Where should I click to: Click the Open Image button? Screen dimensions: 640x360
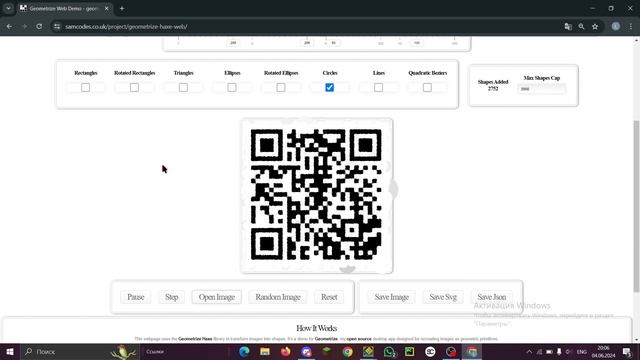[217, 297]
